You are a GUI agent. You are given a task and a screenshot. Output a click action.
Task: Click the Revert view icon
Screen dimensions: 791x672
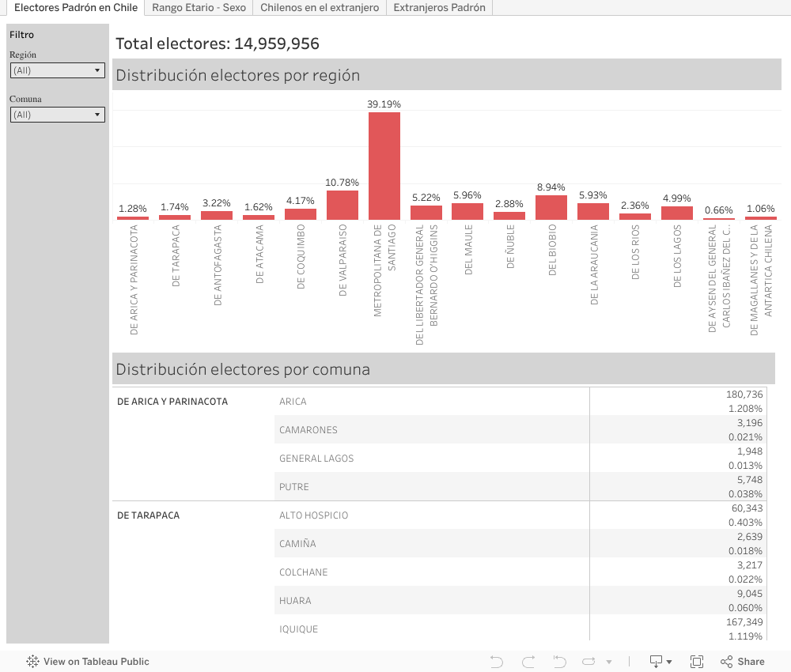pos(560,662)
